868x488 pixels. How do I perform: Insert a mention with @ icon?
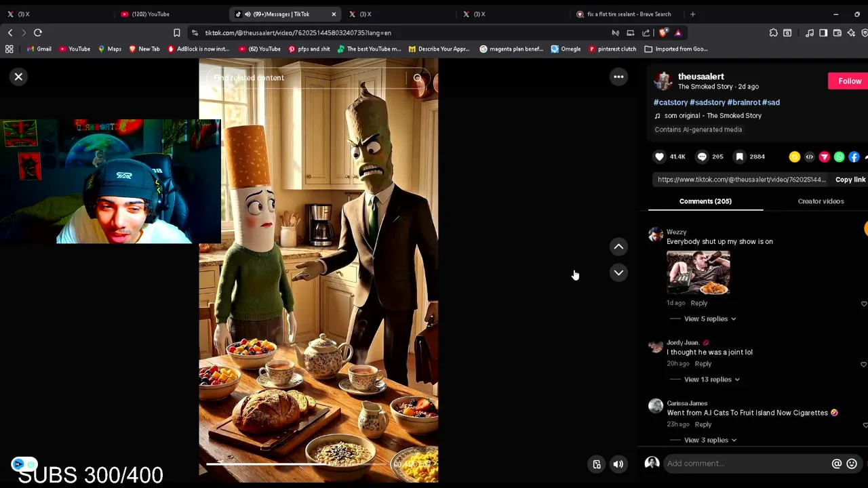pyautogui.click(x=836, y=464)
